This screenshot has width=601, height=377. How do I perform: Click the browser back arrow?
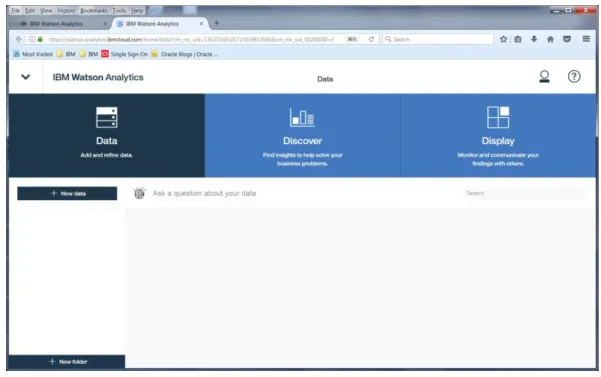[18, 39]
